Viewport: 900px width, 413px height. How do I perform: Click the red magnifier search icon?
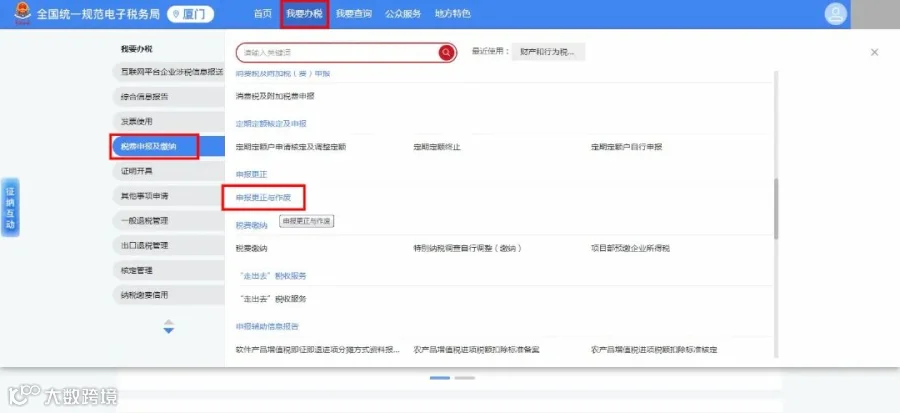click(x=446, y=53)
